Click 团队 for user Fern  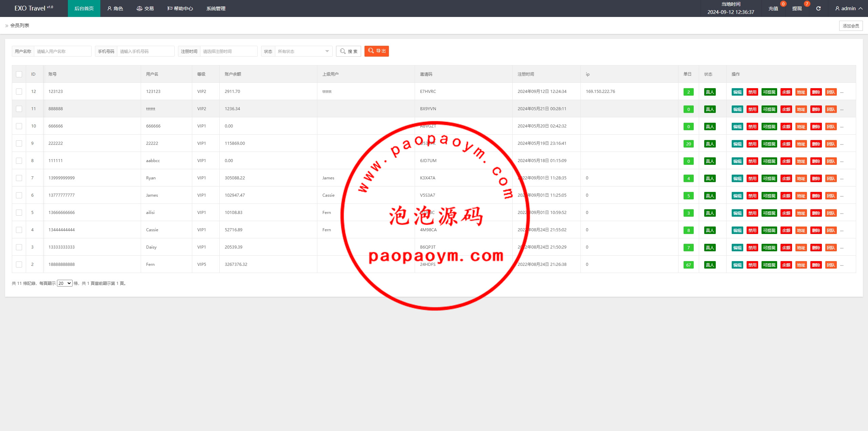831,265
